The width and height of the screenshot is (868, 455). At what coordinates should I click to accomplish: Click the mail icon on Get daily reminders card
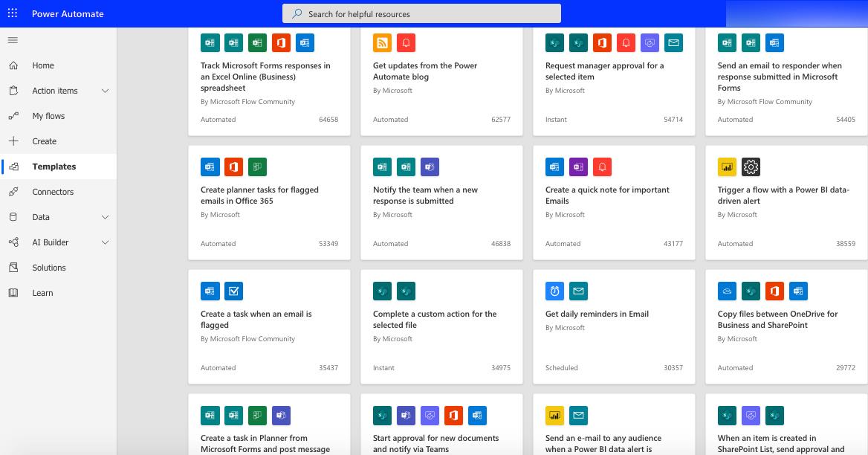click(x=578, y=291)
